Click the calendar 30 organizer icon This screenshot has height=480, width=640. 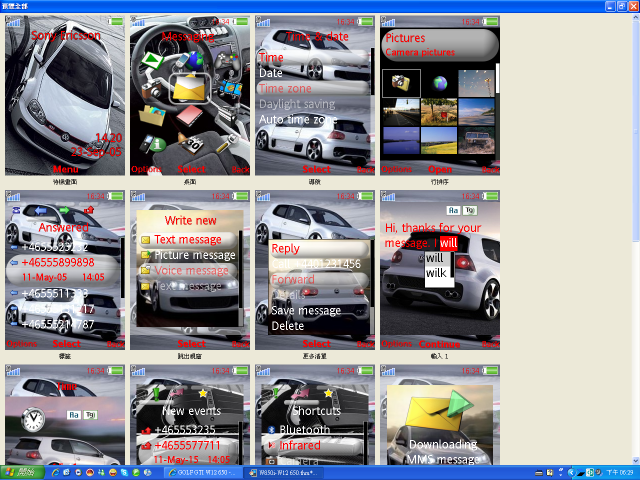pyautogui.click(x=189, y=143)
